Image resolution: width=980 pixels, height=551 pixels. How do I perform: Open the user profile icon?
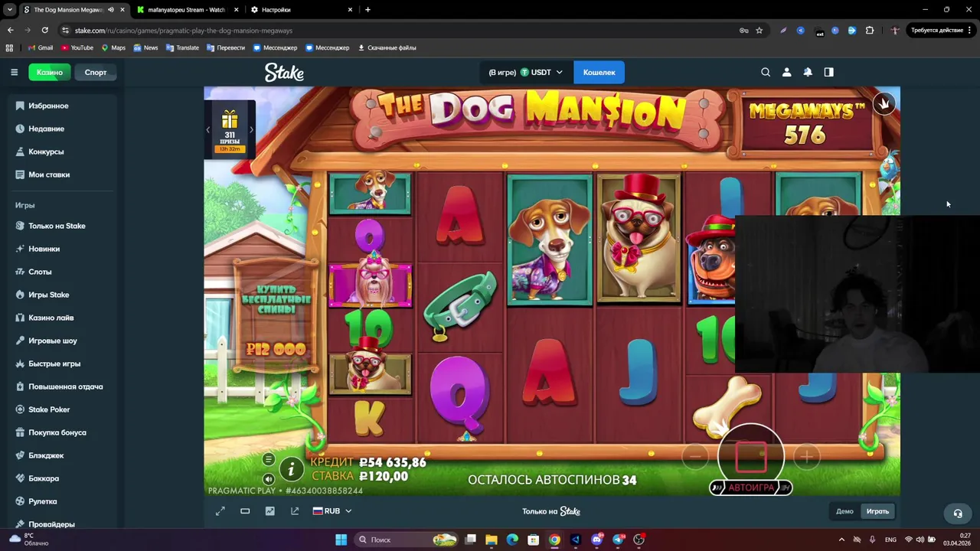point(786,72)
